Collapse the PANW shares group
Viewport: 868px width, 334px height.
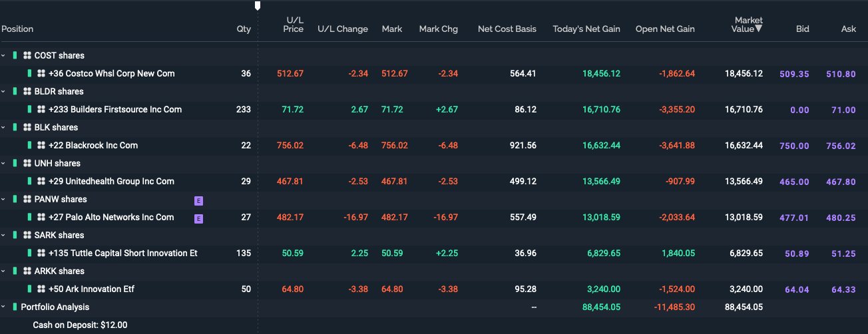click(3, 199)
